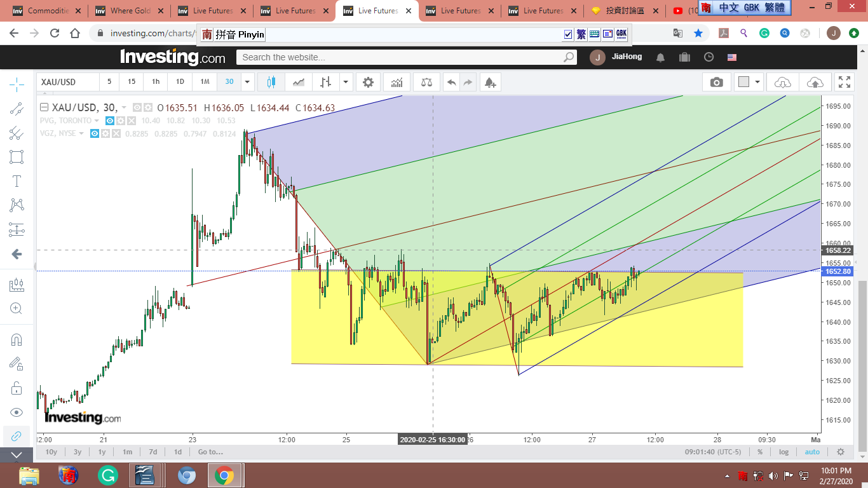Save chart layout to the cloud
This screenshot has width=868, height=488.
(x=815, y=82)
